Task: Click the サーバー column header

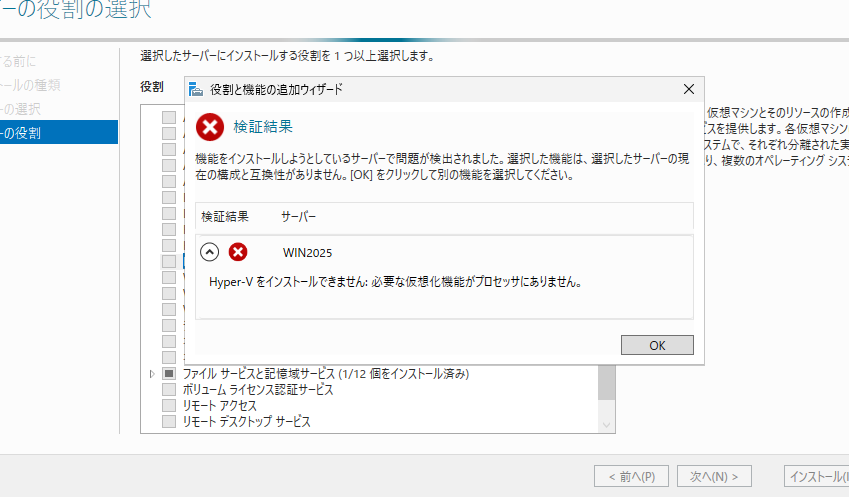Action: point(299,216)
